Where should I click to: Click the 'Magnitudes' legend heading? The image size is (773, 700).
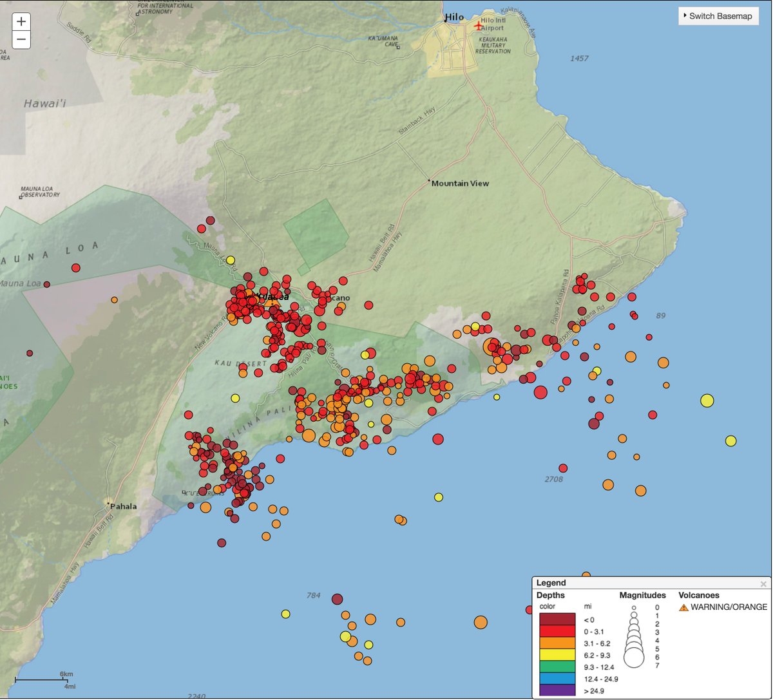click(643, 595)
